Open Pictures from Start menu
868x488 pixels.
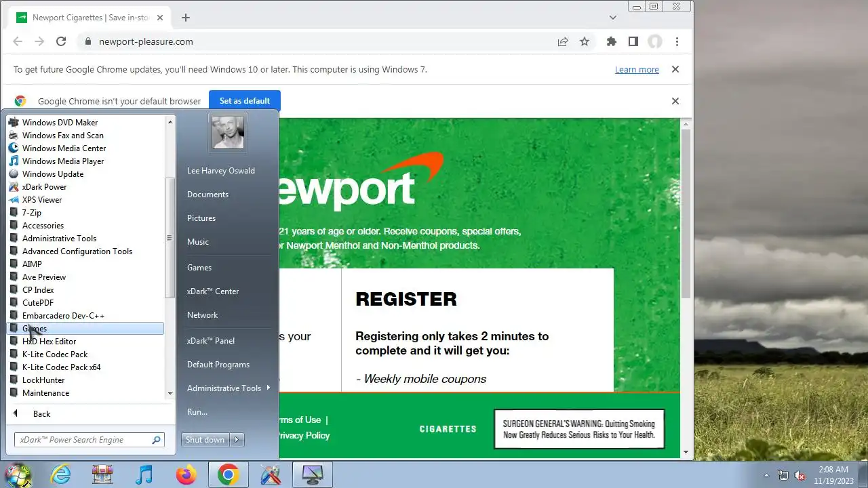coord(201,218)
